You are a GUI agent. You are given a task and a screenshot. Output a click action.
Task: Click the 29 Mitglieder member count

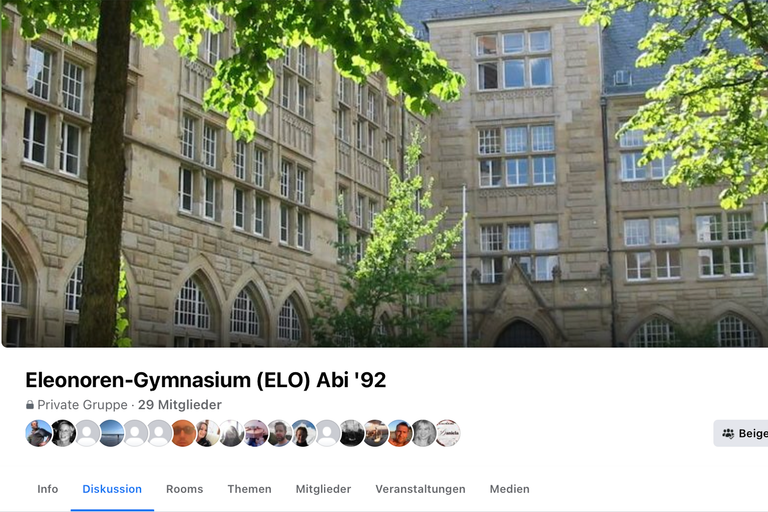[x=180, y=405]
